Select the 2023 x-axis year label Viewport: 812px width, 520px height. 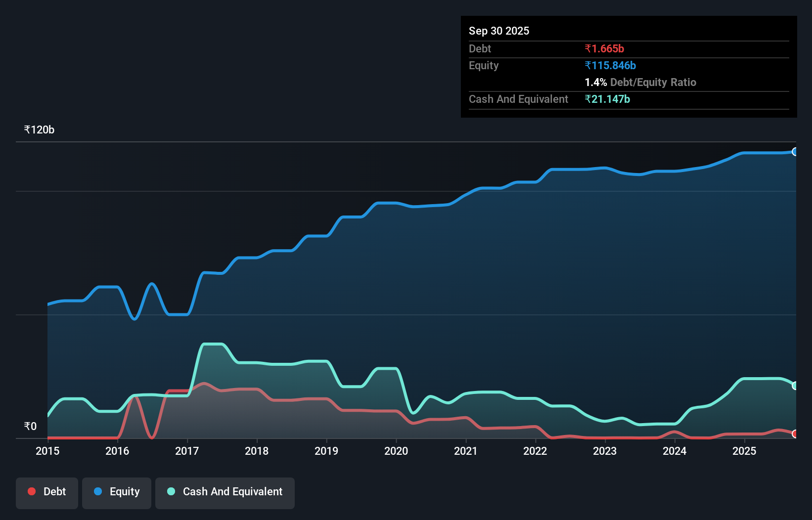tap(605, 451)
